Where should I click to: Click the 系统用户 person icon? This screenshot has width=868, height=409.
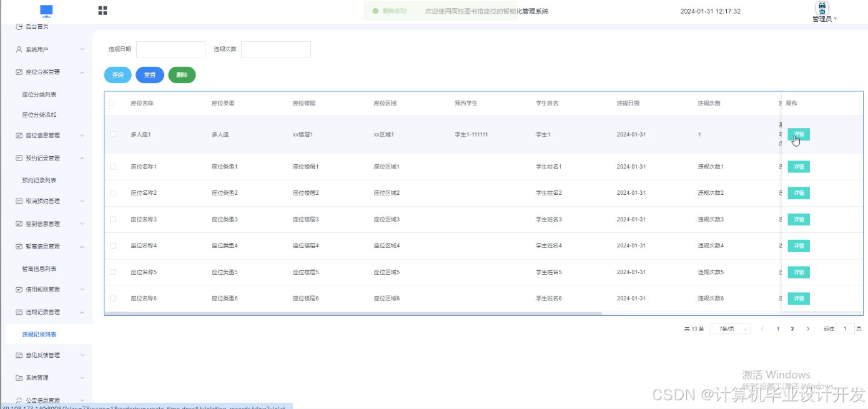[x=19, y=49]
